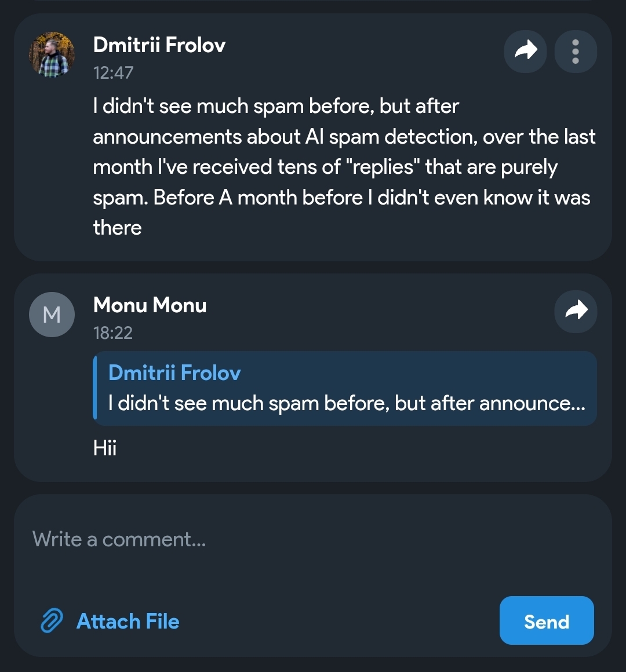Click the reply arrow on Dmitrii Frolov's comment
Image resolution: width=626 pixels, height=672 pixels.
click(x=525, y=52)
